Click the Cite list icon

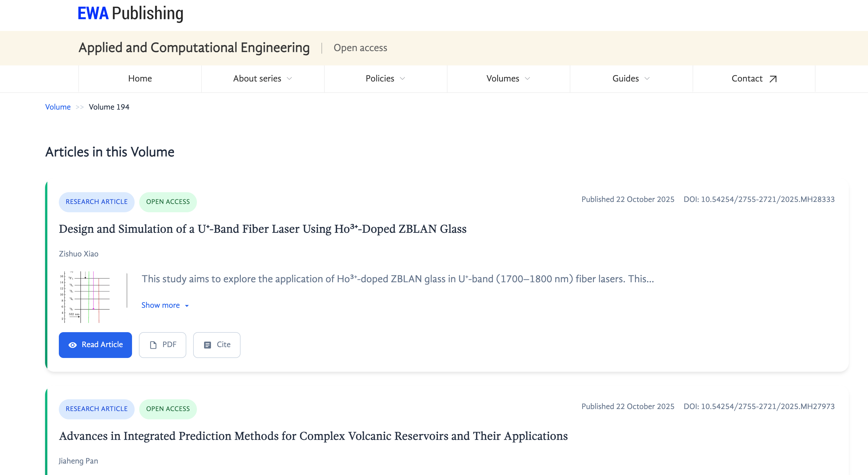tap(208, 345)
